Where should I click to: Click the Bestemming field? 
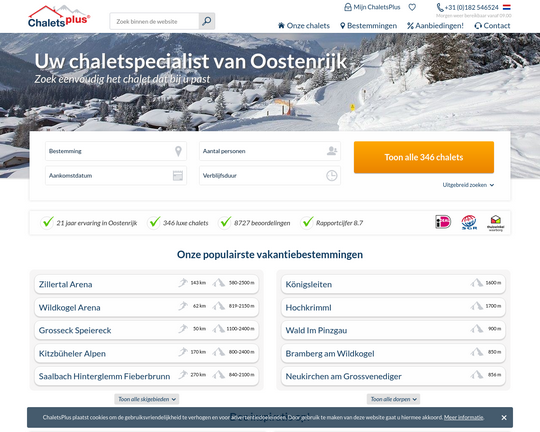click(x=116, y=151)
